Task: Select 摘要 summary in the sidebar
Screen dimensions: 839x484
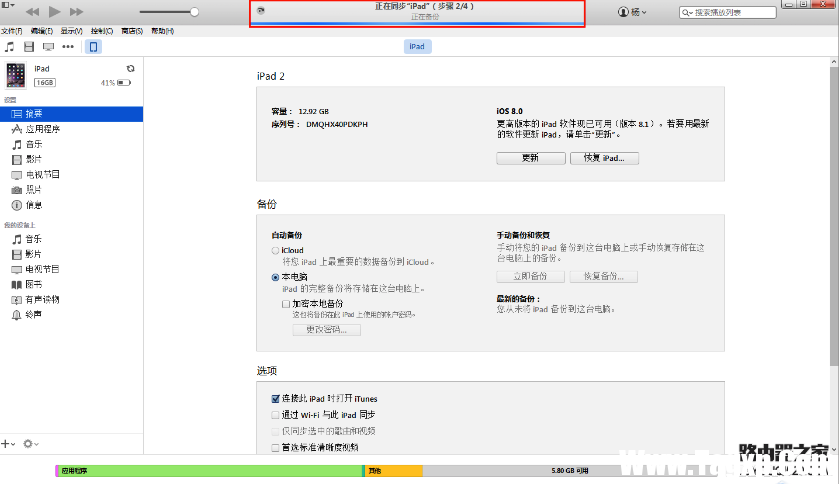Action: pos(71,114)
